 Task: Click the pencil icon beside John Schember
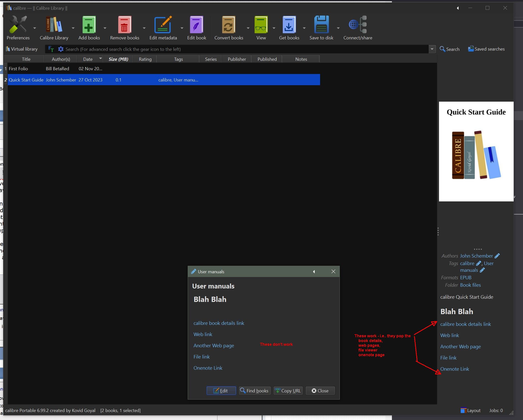(x=497, y=256)
